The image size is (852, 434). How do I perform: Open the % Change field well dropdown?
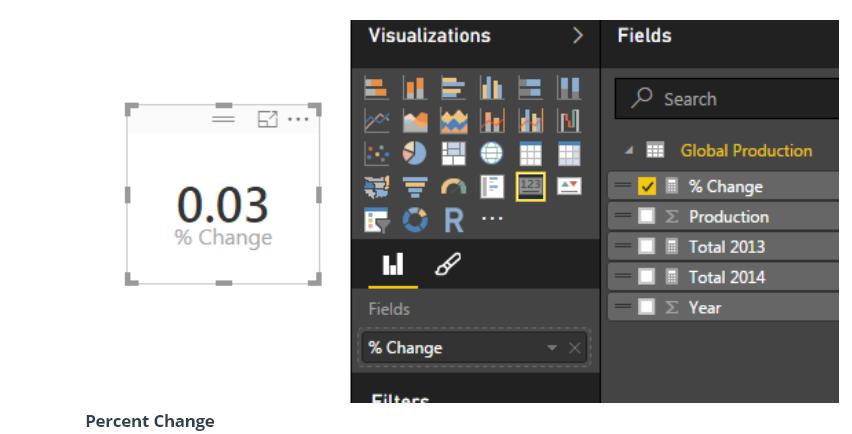click(552, 348)
